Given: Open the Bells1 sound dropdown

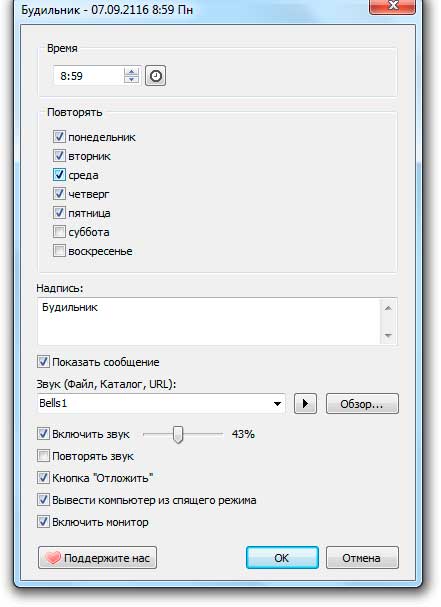Looking at the screenshot, I should click(277, 403).
